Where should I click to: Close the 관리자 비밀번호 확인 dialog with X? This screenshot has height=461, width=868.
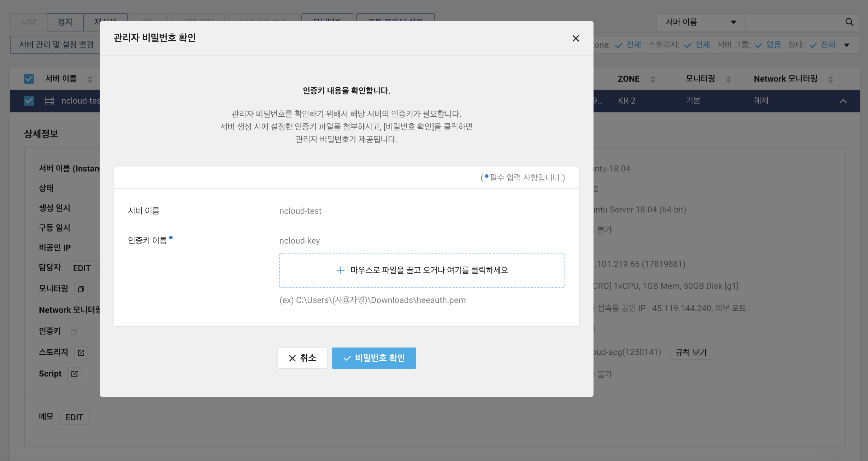tap(575, 39)
